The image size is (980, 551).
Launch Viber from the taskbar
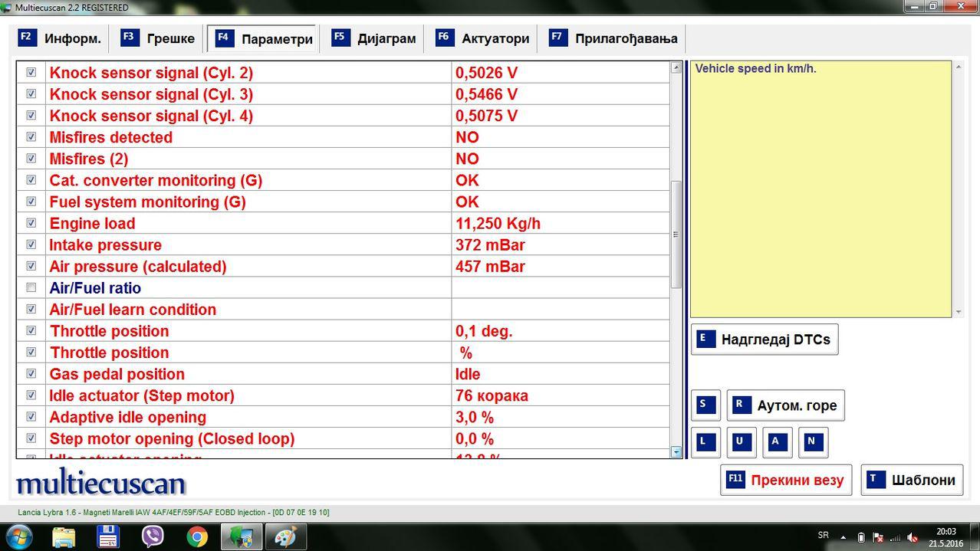tap(153, 536)
